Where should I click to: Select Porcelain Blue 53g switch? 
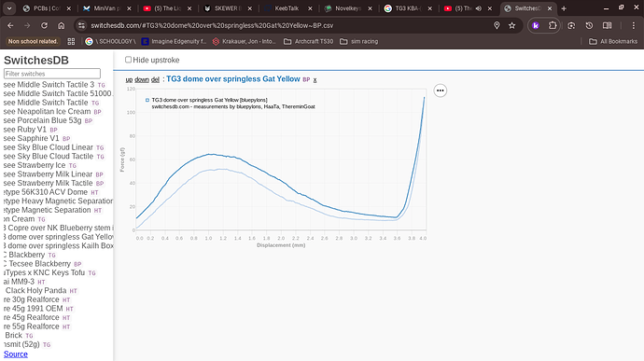42,120
